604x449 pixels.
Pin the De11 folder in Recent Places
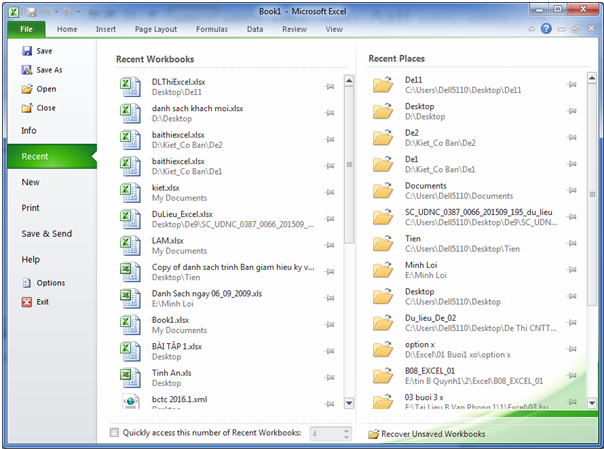[572, 85]
